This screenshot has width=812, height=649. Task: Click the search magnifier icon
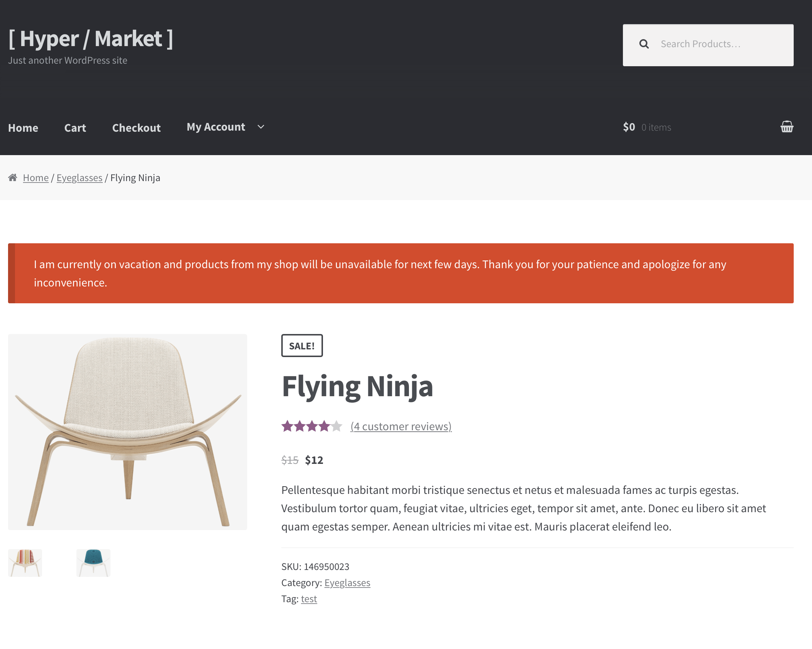[x=644, y=44]
